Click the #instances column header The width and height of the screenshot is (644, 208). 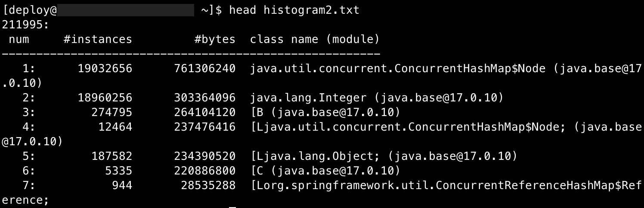tap(98, 40)
